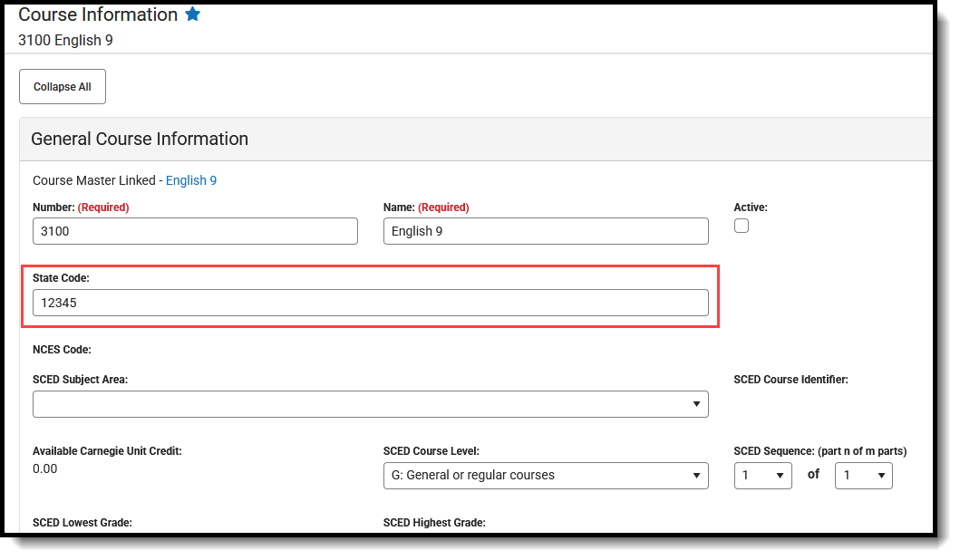Click the SCED Course Identifier label

coord(790,380)
